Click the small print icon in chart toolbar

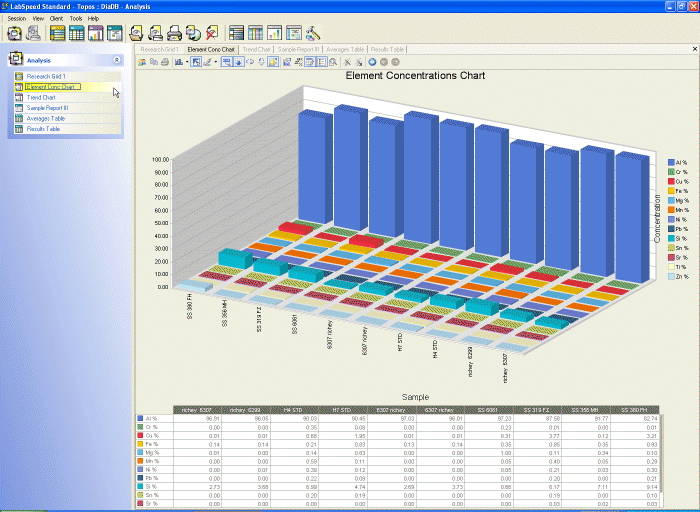click(165, 62)
